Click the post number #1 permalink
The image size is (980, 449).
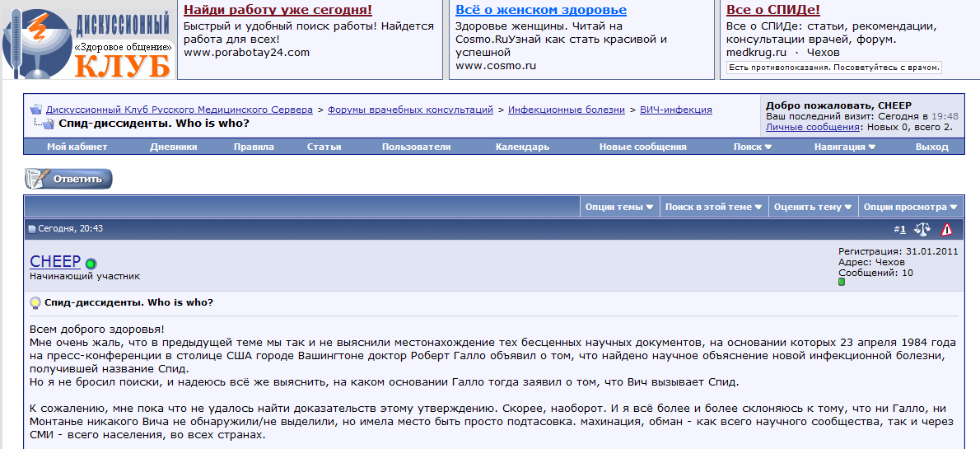(x=902, y=229)
